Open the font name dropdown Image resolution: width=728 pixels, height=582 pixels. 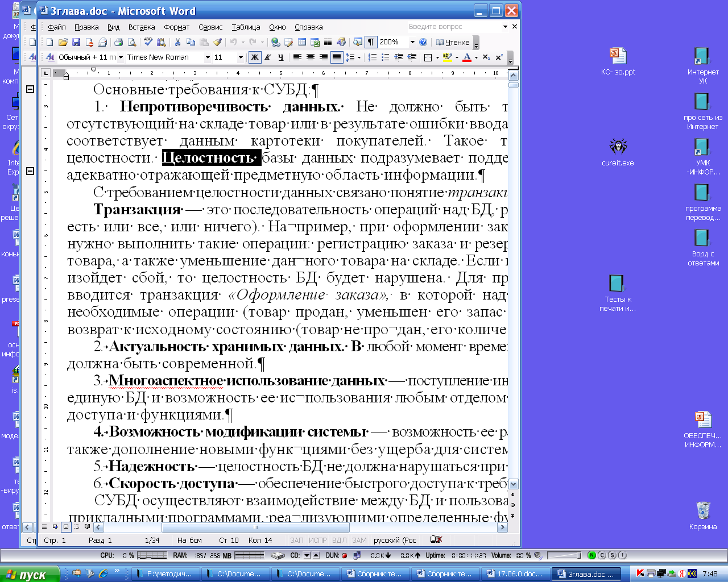click(x=208, y=57)
